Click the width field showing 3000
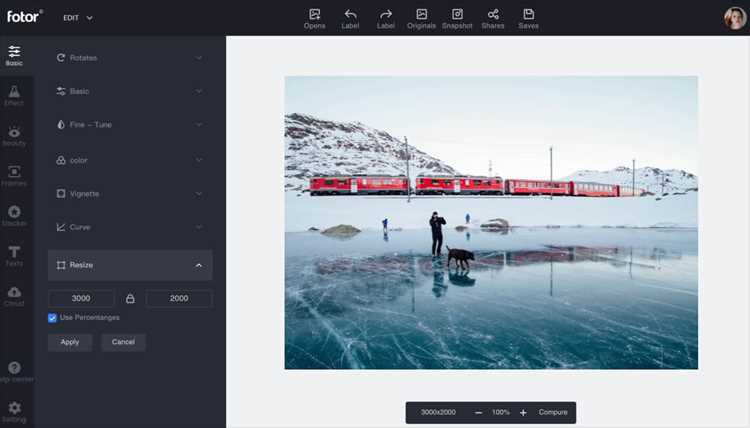This screenshot has width=750, height=428. 81,298
